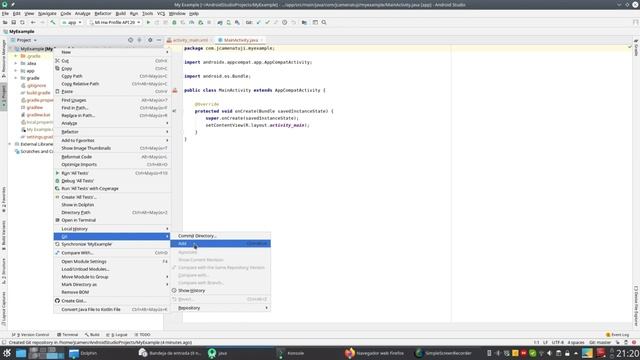640x360 pixels.
Task: Expand the Add to Favorites submenu
Action: click(x=112, y=140)
